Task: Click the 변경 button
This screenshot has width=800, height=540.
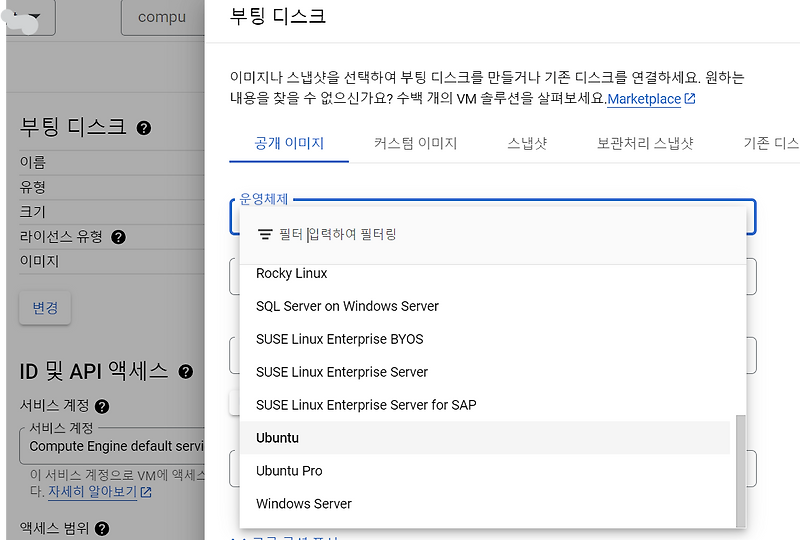Action: click(x=45, y=308)
